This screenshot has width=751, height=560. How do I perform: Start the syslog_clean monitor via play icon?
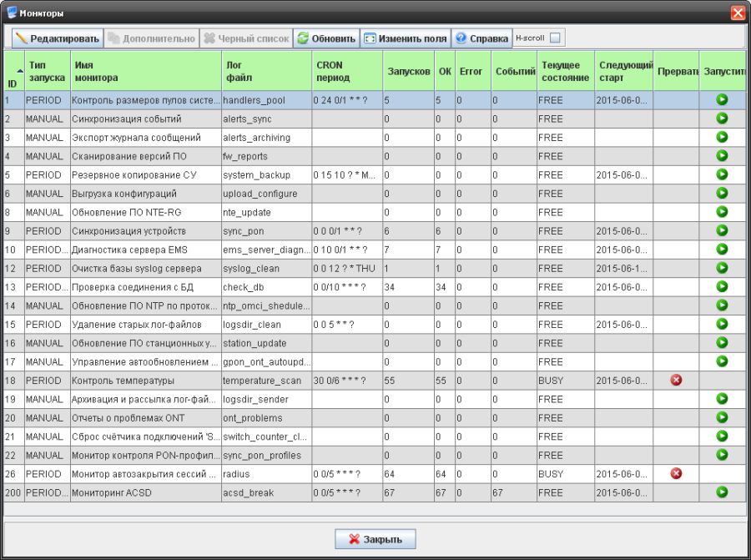point(722,269)
